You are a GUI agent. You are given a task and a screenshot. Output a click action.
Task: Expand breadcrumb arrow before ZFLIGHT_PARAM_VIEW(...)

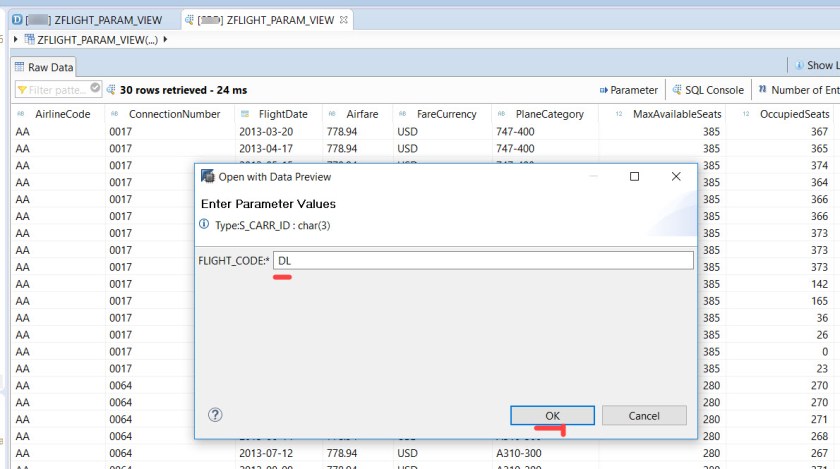point(16,39)
